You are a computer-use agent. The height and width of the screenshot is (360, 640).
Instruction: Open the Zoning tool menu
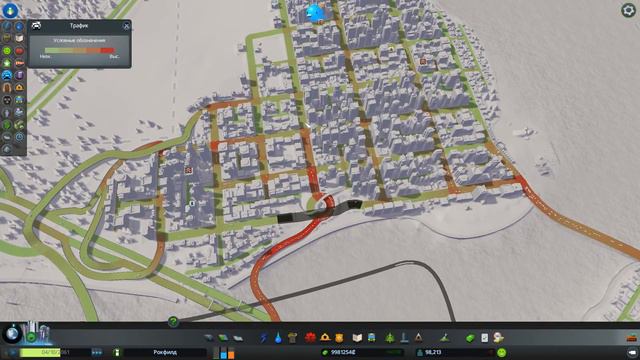223,338
